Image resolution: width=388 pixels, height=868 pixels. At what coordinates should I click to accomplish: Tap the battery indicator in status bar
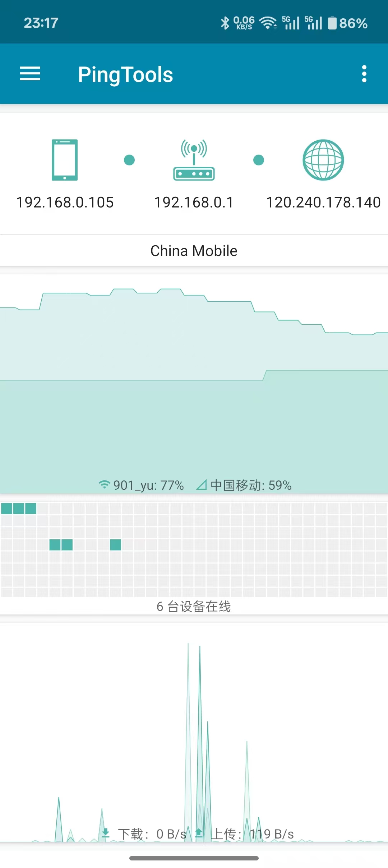[x=348, y=23]
